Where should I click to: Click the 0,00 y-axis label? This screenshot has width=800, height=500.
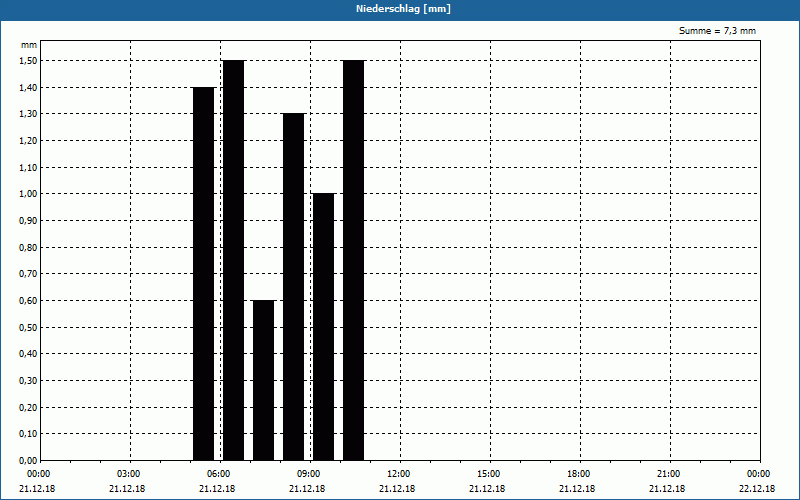tap(28, 461)
